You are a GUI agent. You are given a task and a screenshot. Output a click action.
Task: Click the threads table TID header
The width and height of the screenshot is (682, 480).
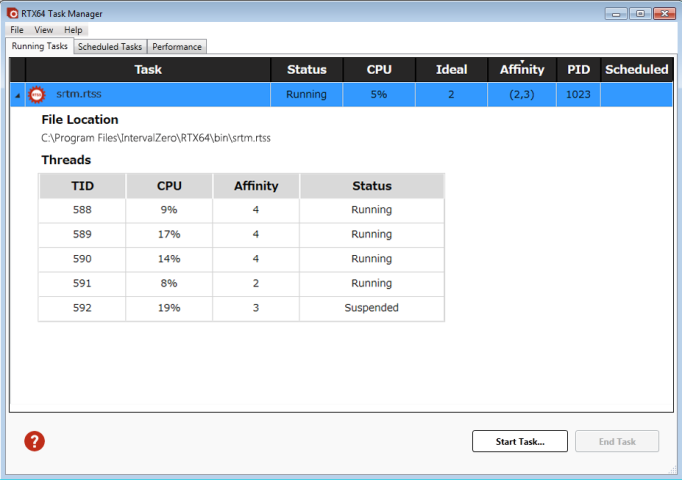(82, 186)
